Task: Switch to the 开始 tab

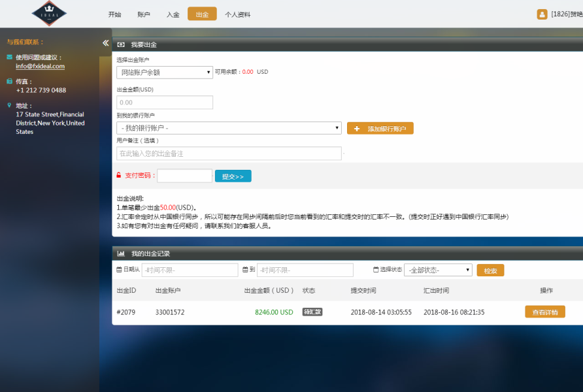Action: 114,14
